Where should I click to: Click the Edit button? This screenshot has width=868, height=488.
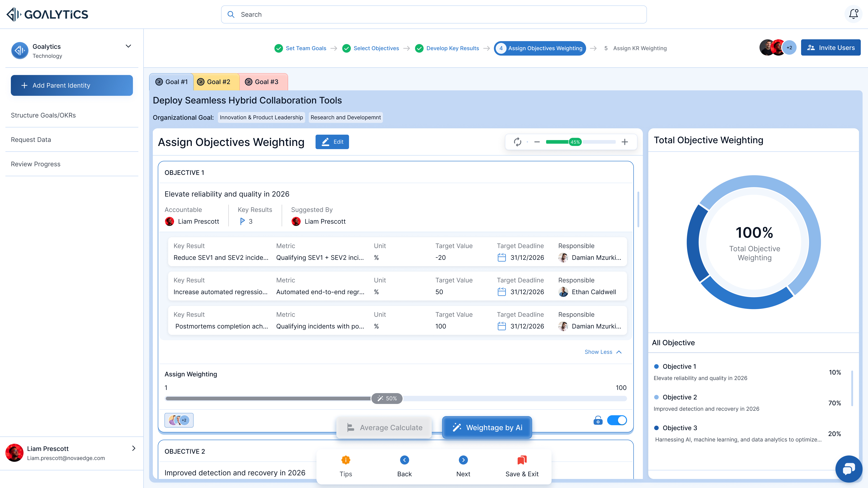click(332, 142)
